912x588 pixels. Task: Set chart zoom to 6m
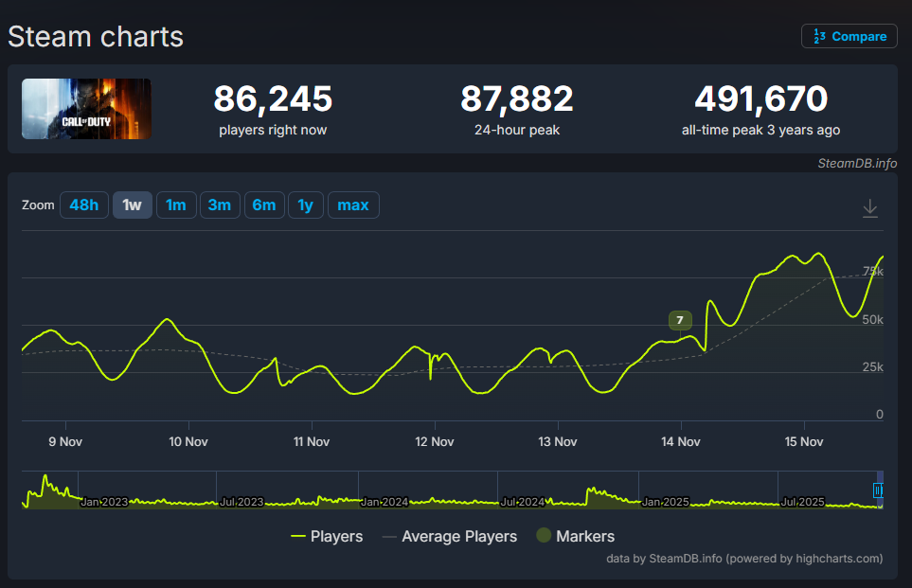[264, 205]
